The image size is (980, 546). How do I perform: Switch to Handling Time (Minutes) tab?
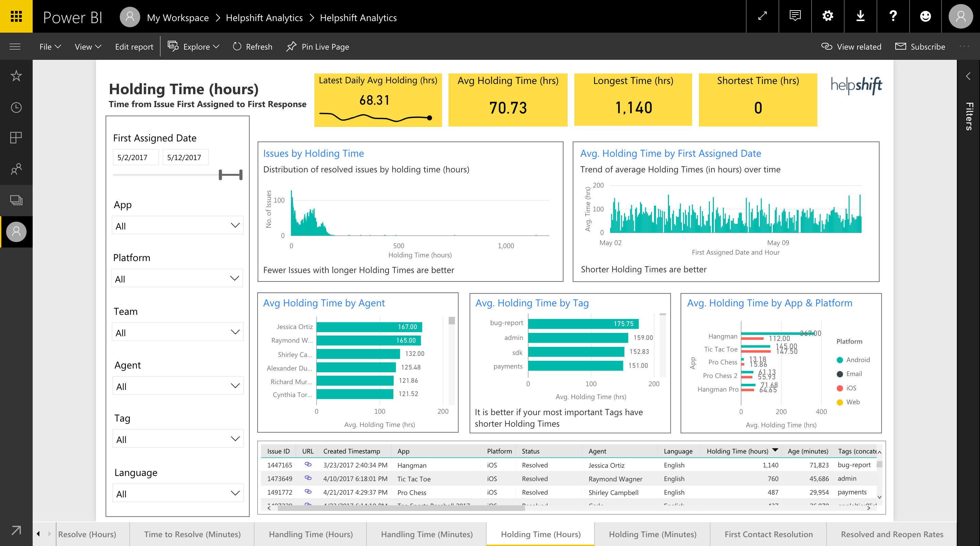tap(426, 534)
